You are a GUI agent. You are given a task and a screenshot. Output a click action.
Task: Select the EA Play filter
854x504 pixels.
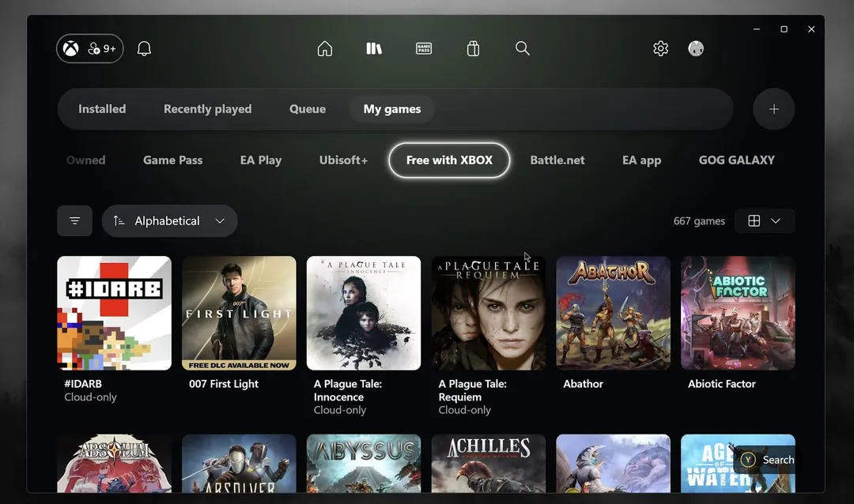coord(261,160)
